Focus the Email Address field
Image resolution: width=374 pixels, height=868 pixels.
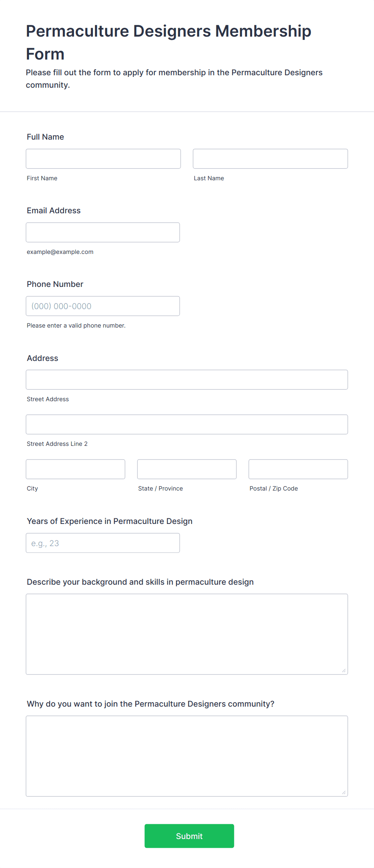click(103, 232)
